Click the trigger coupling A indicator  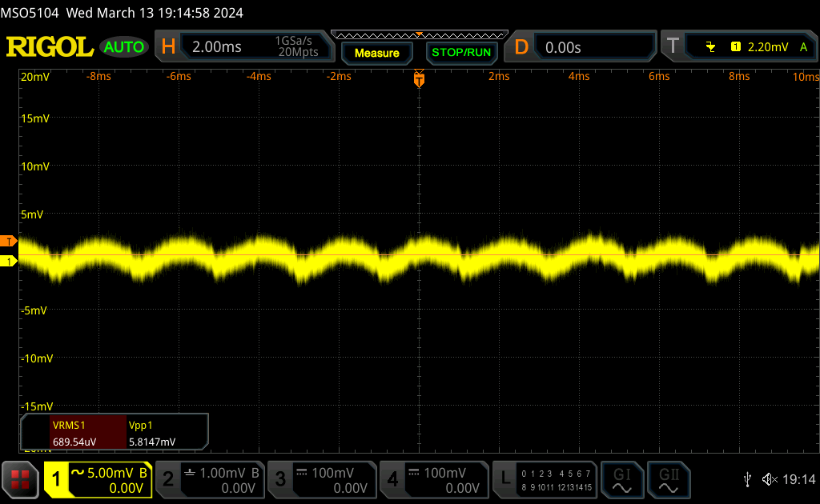click(x=803, y=47)
